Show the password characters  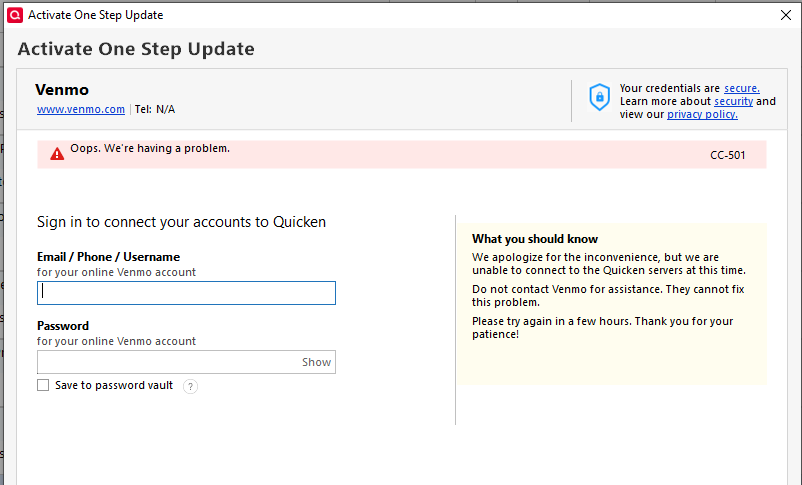pos(316,362)
